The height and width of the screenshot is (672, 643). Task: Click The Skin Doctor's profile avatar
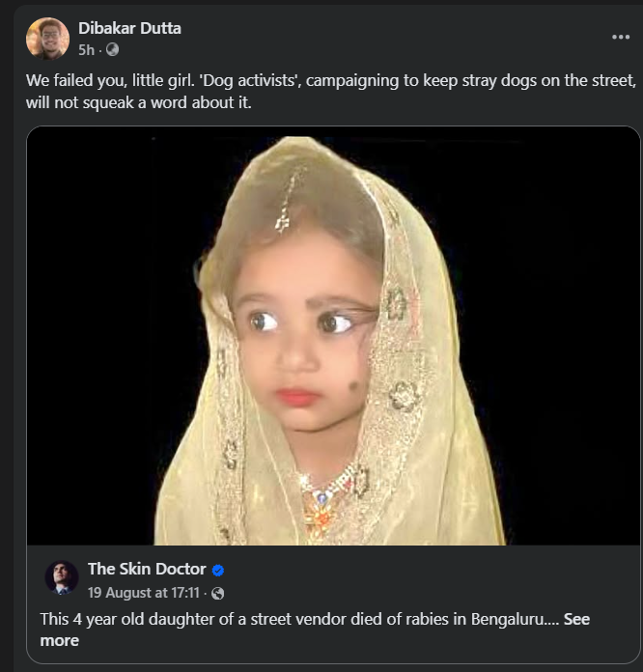tap(62, 576)
